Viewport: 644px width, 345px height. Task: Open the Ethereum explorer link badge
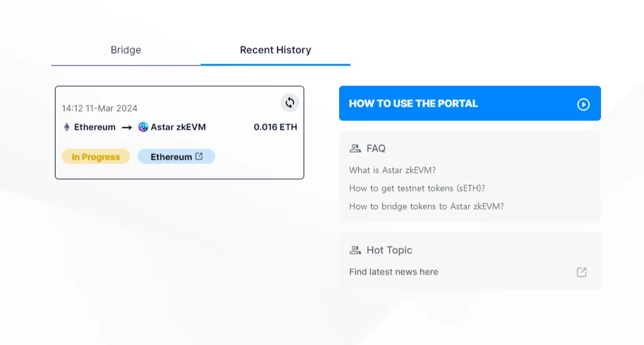[176, 157]
